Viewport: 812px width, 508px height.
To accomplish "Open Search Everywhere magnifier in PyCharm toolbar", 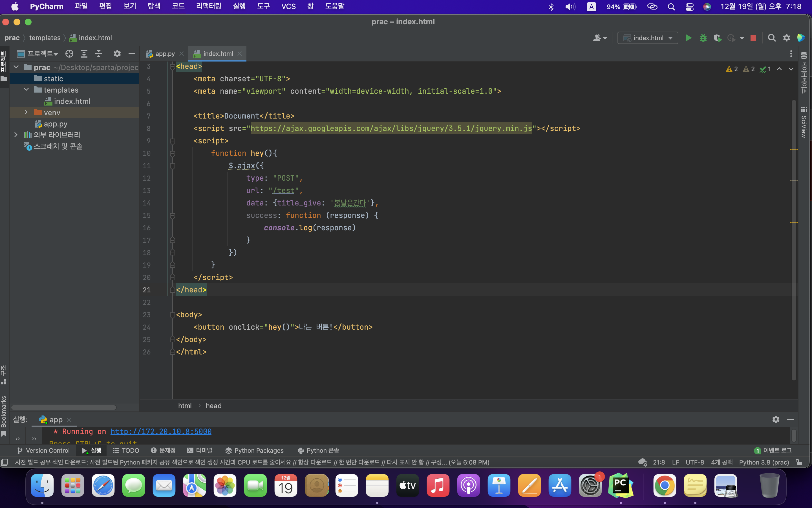I will pos(772,38).
